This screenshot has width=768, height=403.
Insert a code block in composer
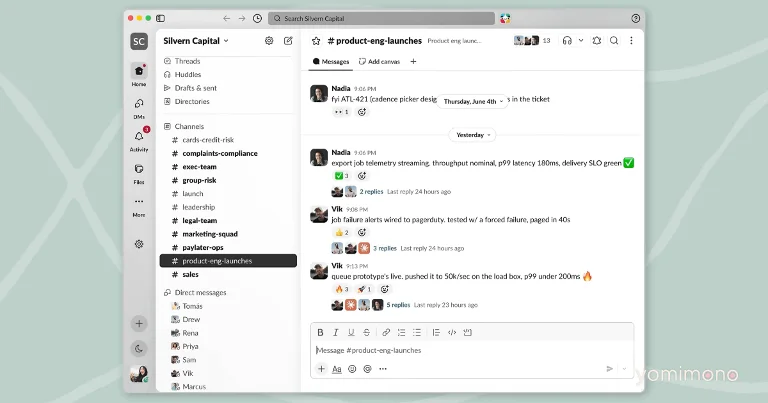coord(468,332)
